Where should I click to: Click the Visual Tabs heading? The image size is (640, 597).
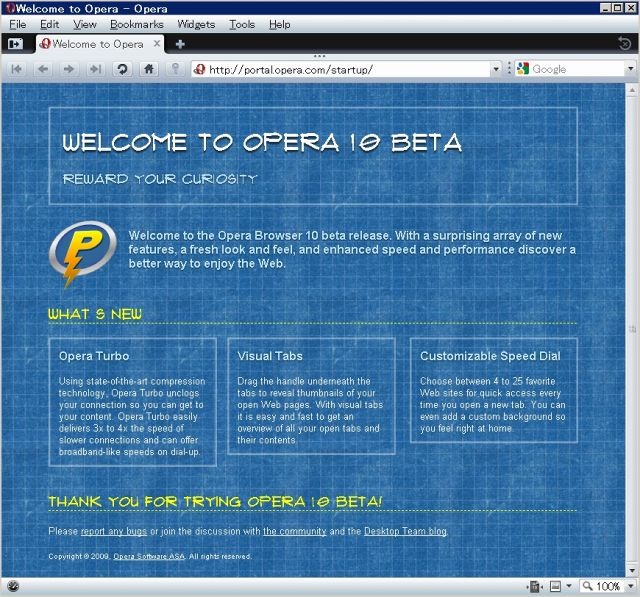point(270,356)
